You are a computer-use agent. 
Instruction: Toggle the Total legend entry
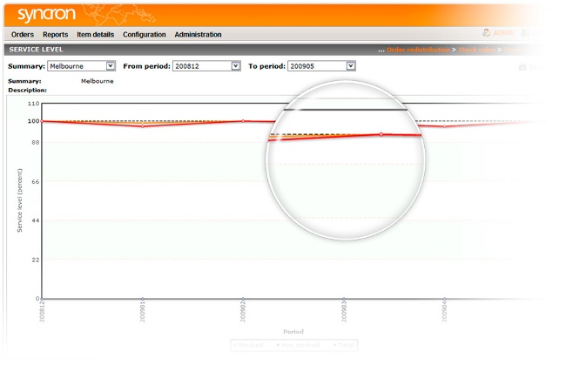click(343, 346)
